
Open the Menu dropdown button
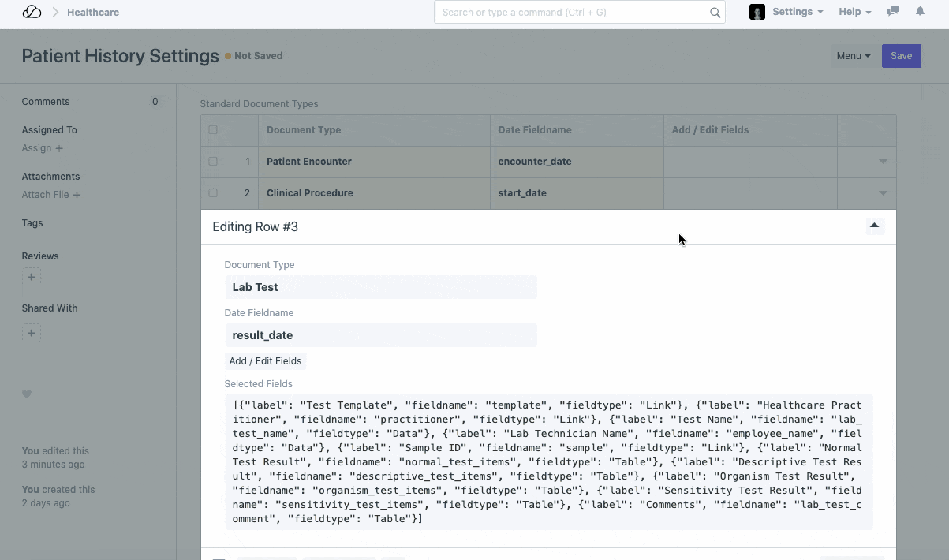coord(853,56)
